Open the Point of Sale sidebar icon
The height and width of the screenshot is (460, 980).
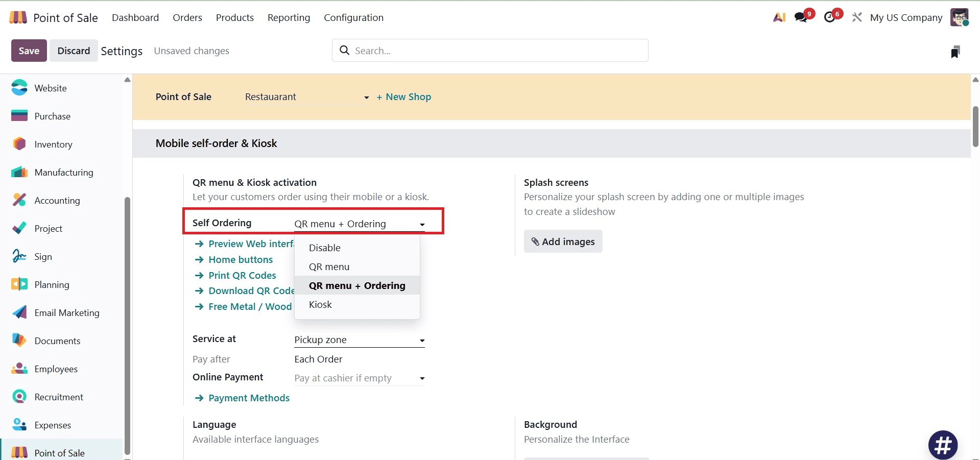[19, 452]
